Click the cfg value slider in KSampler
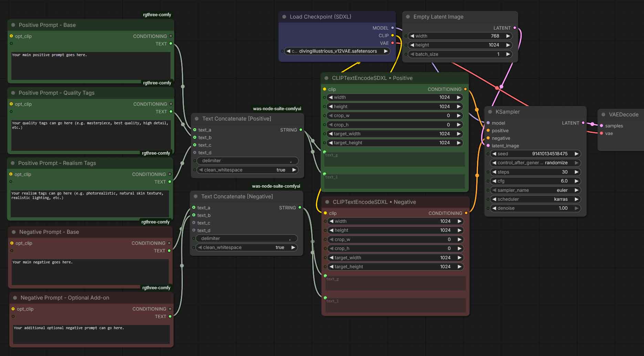 [535, 181]
